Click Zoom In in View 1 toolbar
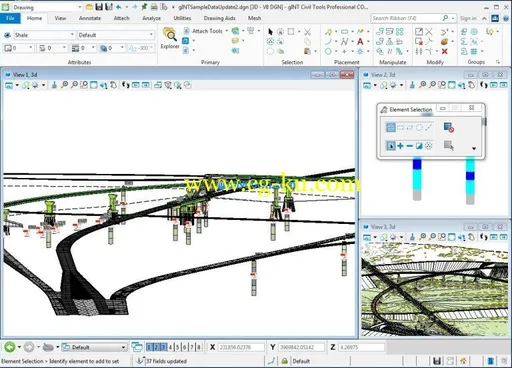This screenshot has width=512, height=368. 64,85
